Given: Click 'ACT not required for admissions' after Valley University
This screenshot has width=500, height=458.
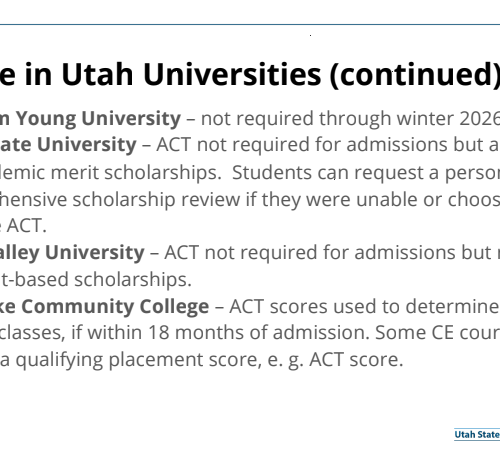Looking at the screenshot, I should pyautogui.click(x=309, y=252).
